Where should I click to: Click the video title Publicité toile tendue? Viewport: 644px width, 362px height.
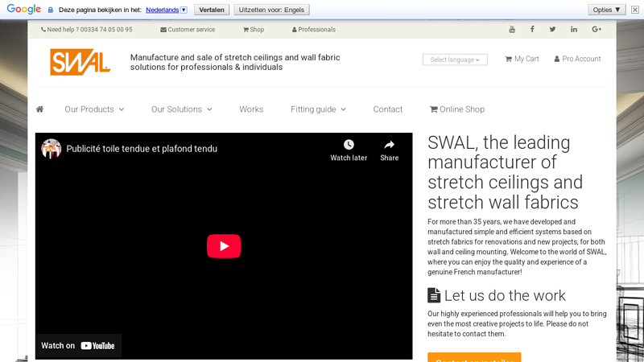pyautogui.click(x=142, y=149)
